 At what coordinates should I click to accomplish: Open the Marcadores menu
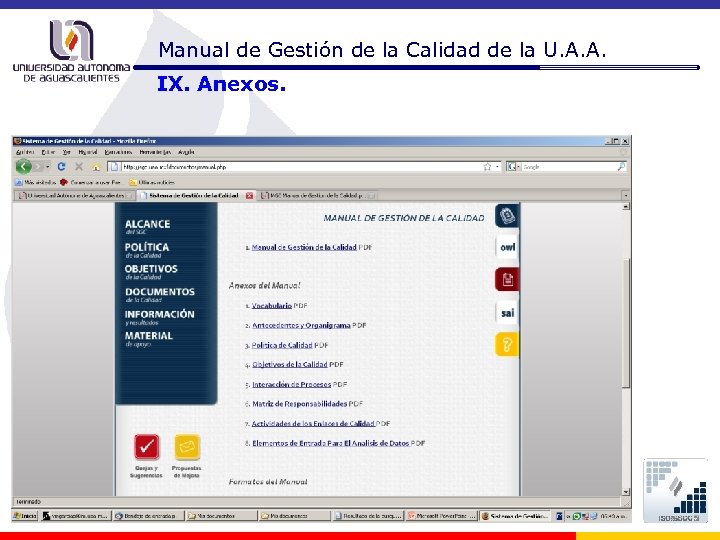(x=118, y=152)
